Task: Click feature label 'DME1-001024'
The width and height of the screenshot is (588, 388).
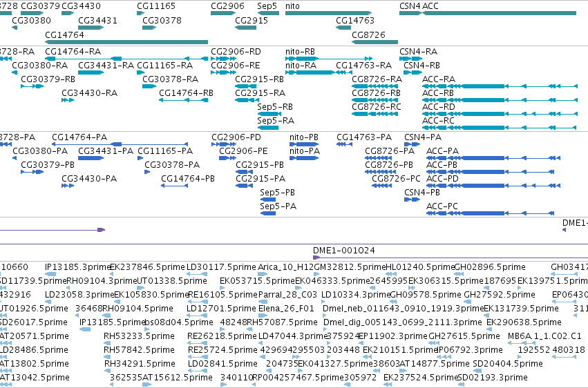Action: pos(343,250)
